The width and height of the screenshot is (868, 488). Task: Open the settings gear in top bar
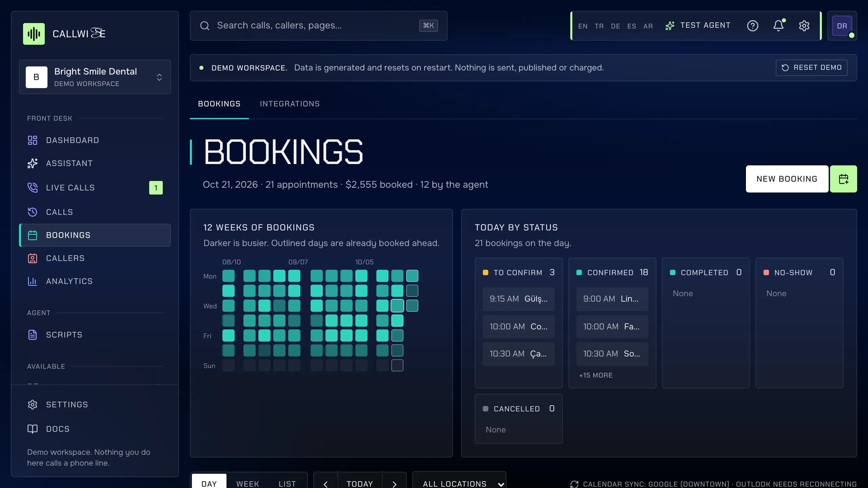[804, 26]
